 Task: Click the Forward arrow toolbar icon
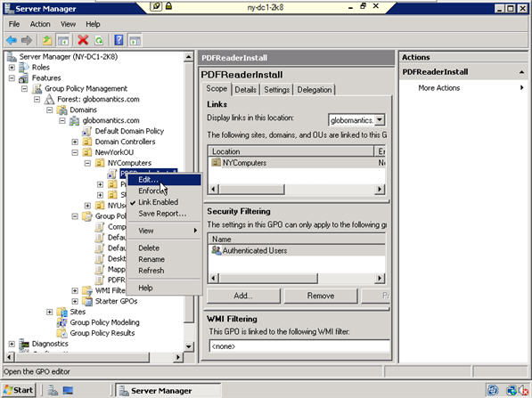pyautogui.click(x=27, y=41)
